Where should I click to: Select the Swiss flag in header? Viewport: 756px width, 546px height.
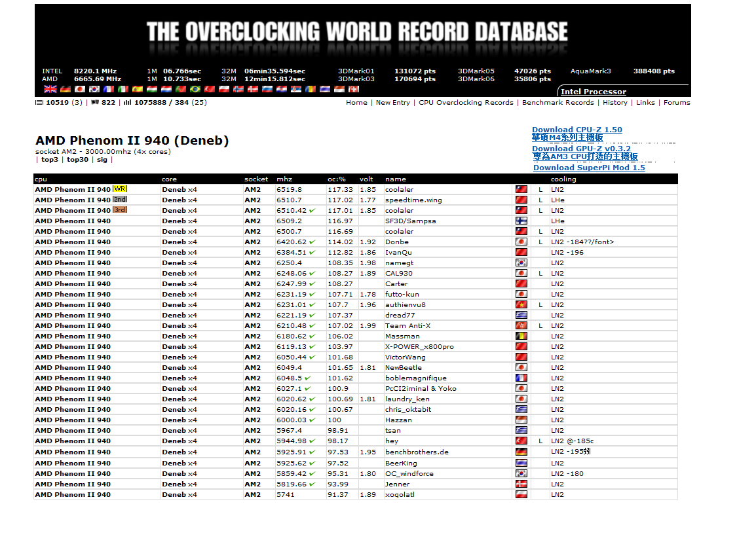[354, 89]
